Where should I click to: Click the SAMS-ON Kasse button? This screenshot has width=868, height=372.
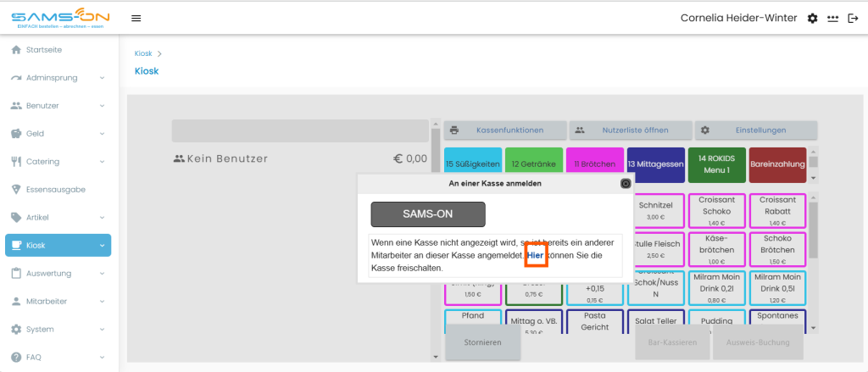click(x=428, y=214)
